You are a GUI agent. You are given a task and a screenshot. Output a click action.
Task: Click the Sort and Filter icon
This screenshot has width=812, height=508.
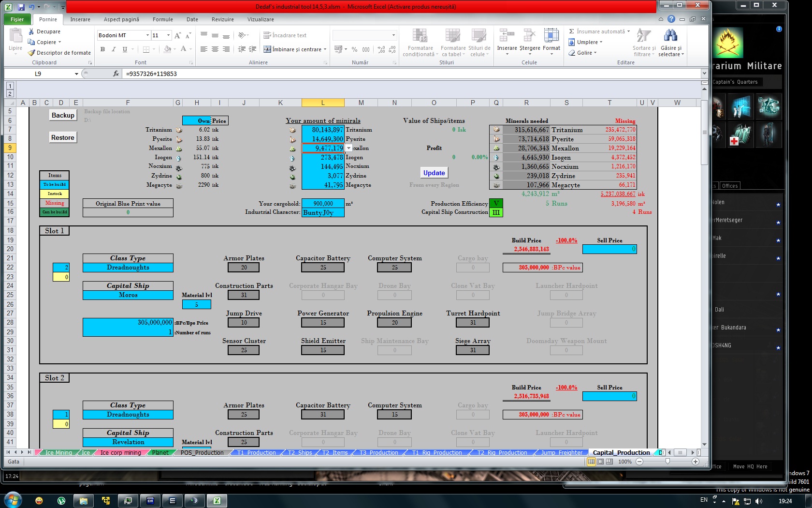[643, 36]
